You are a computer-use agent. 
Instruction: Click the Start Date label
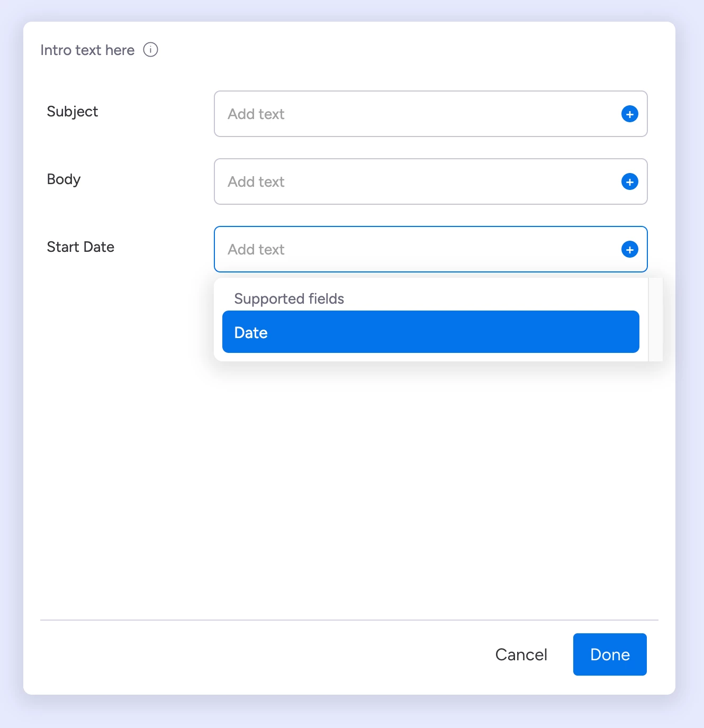pyautogui.click(x=80, y=247)
